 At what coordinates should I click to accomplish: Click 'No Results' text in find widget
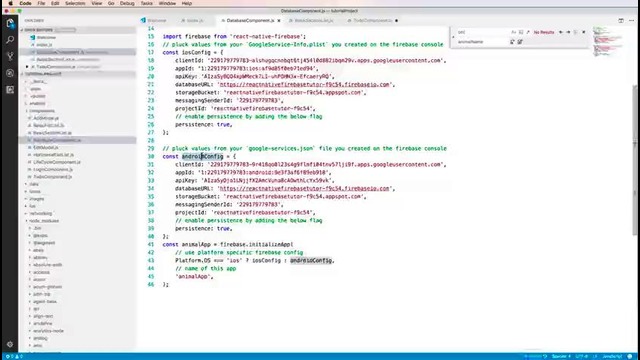pyautogui.click(x=544, y=32)
